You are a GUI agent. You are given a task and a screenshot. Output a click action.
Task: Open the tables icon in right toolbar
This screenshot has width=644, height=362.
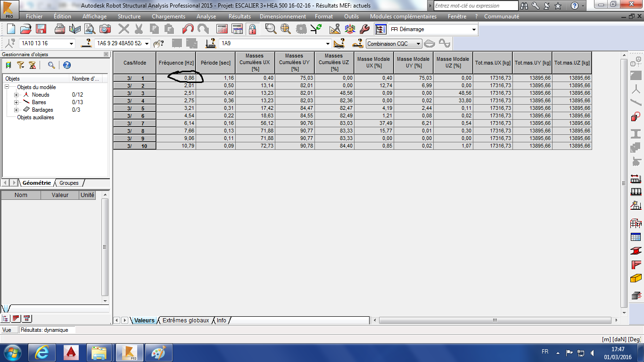click(x=636, y=237)
